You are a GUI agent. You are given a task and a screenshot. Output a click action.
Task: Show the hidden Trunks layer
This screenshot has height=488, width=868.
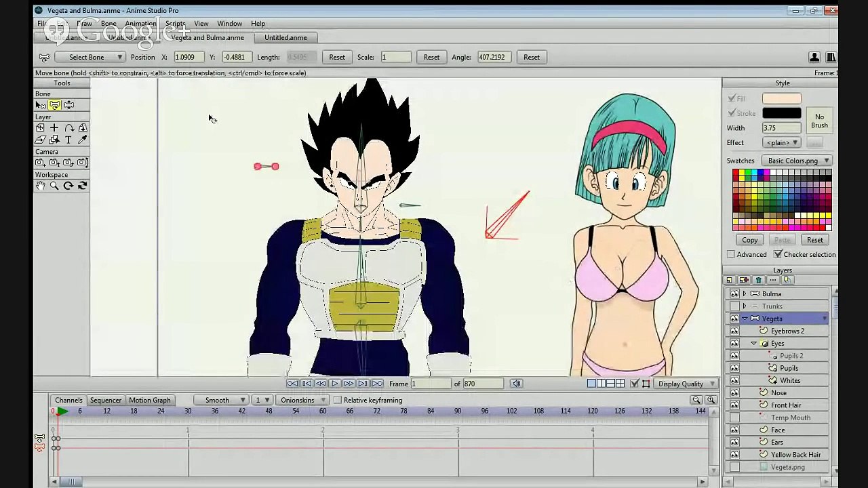[734, 306]
